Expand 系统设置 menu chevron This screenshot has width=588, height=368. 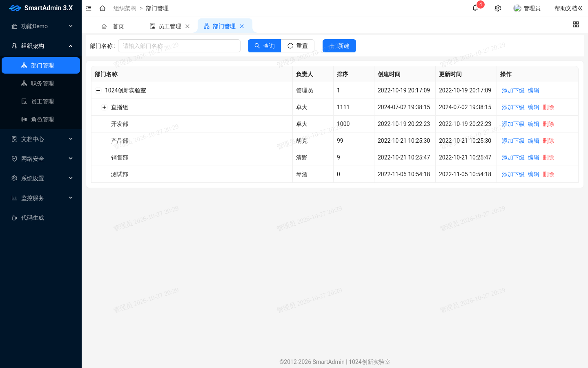coord(71,178)
